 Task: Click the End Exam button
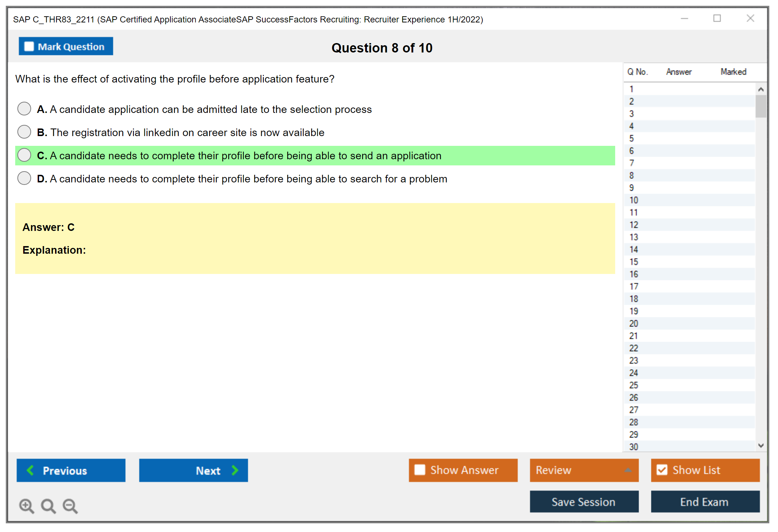(705, 502)
